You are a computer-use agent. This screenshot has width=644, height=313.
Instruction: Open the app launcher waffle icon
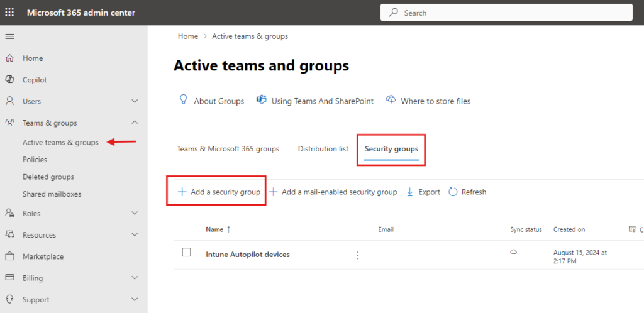[10, 13]
